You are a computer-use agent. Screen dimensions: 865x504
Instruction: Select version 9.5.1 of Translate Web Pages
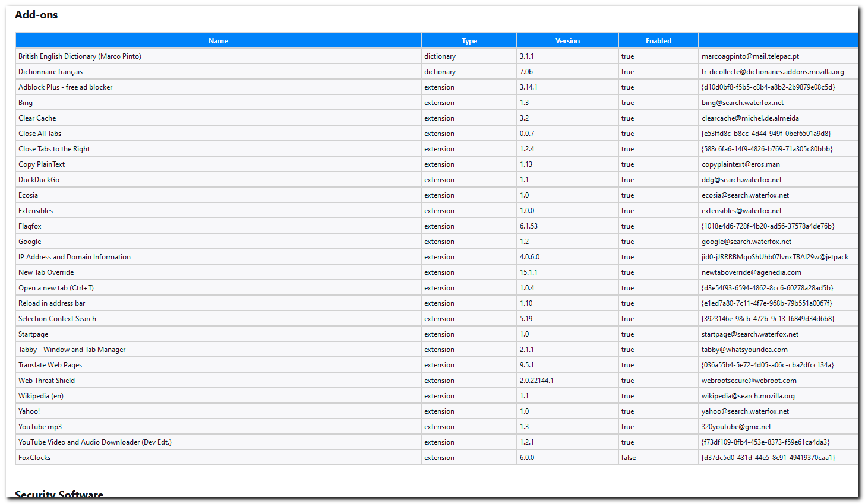click(526, 365)
